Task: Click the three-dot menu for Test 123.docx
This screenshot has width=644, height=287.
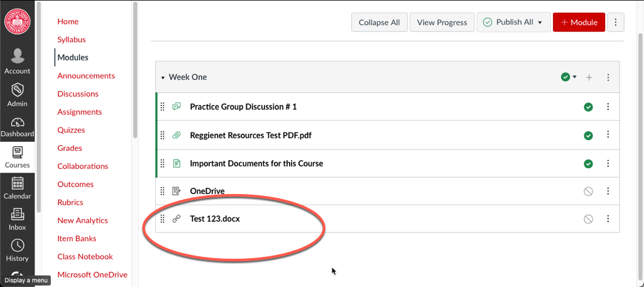Action: 608,219
